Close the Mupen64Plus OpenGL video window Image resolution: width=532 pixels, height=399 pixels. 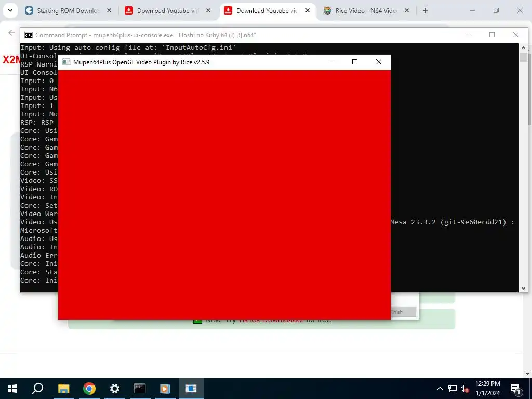click(379, 62)
